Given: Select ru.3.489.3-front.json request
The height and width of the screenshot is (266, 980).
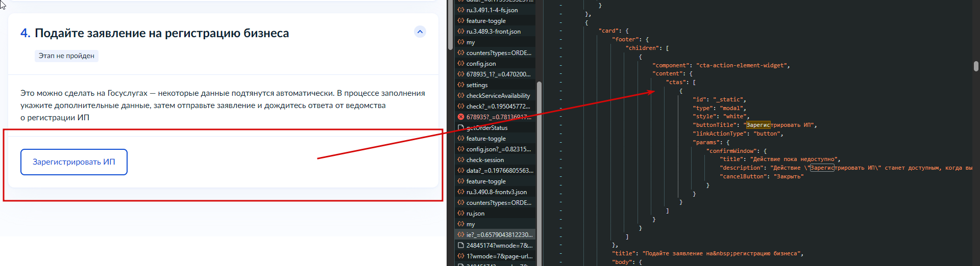Looking at the screenshot, I should [x=494, y=32].
